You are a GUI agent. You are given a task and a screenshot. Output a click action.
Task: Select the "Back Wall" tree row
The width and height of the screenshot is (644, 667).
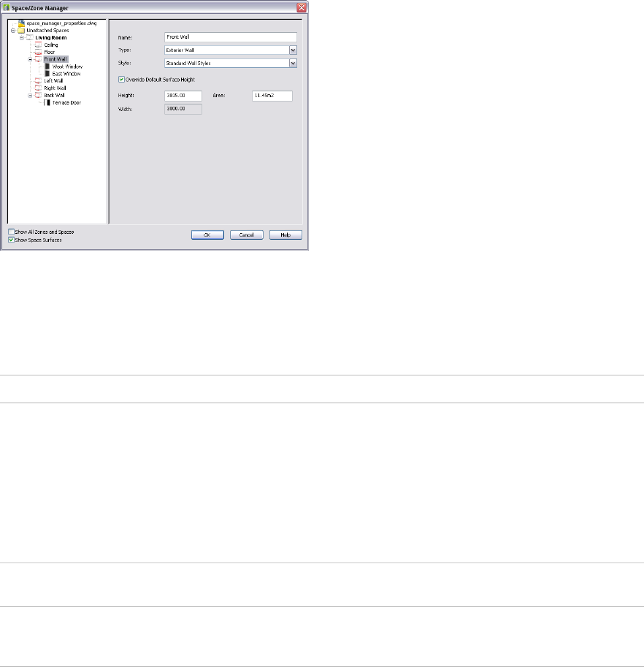pos(55,95)
